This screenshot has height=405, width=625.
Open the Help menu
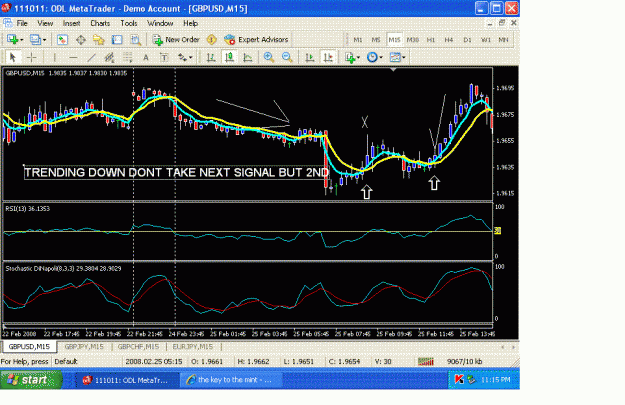191,23
